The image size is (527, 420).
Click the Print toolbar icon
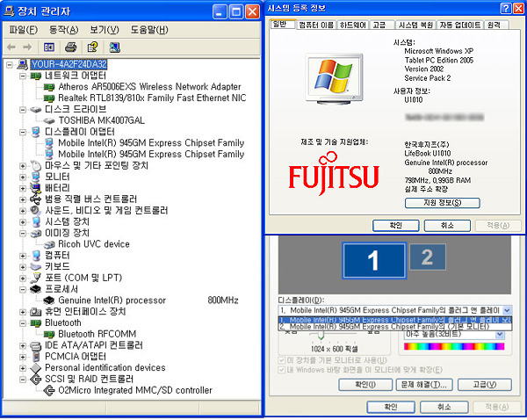coord(70,47)
